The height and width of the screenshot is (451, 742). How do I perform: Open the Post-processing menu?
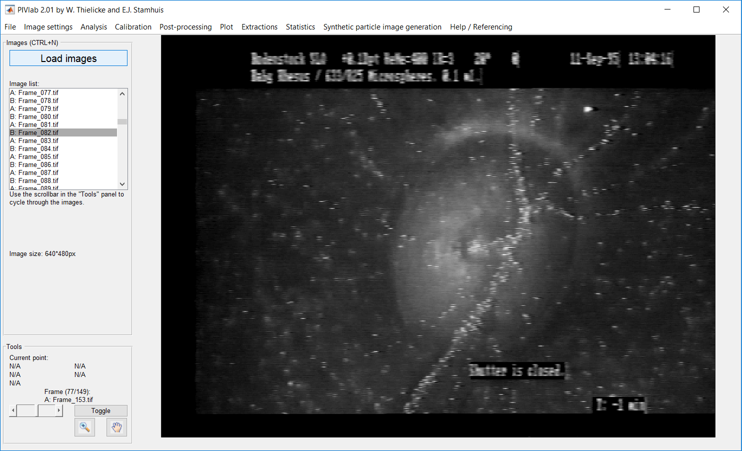[x=185, y=27]
